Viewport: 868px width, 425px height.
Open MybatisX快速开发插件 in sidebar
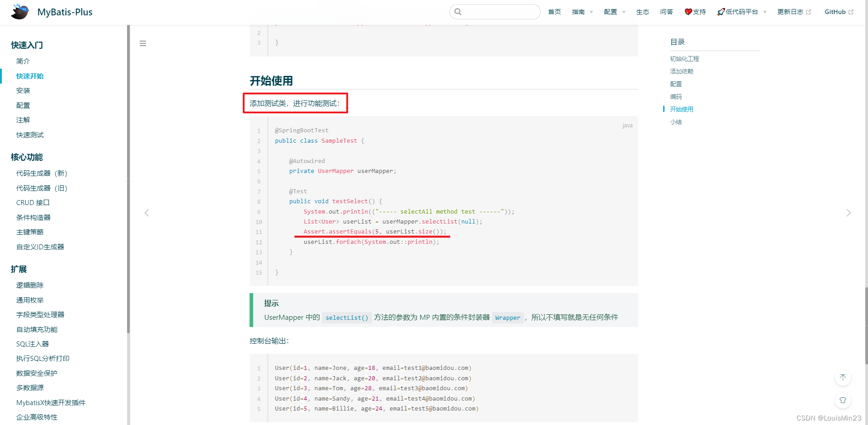point(51,402)
